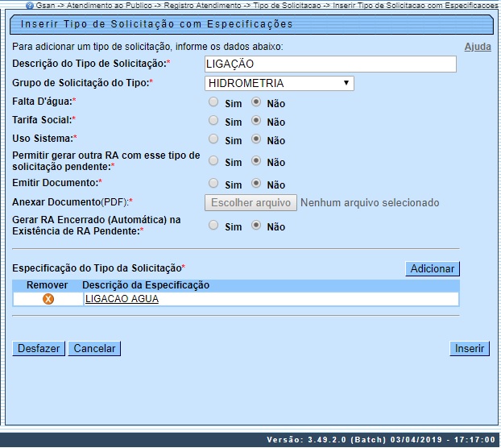Click the help icon beside the Gsan breadcrumb
Screen dimensions: 501x448
tap(29, 5)
